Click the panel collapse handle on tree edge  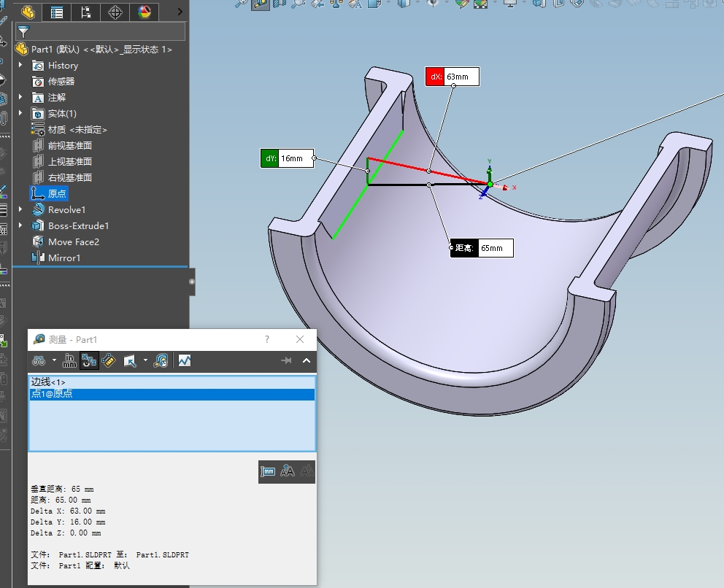tap(192, 282)
